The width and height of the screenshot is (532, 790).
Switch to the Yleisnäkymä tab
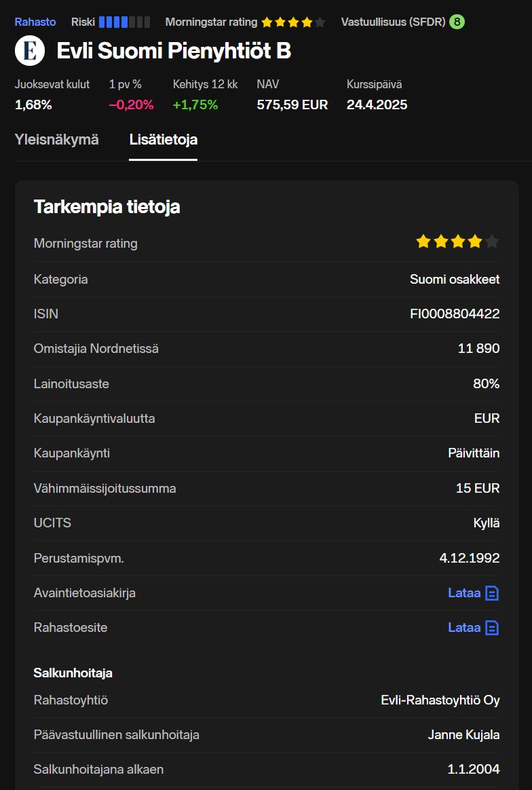56,140
